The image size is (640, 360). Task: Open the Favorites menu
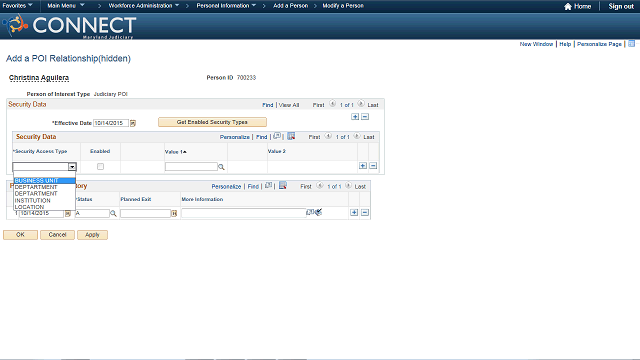(x=18, y=6)
